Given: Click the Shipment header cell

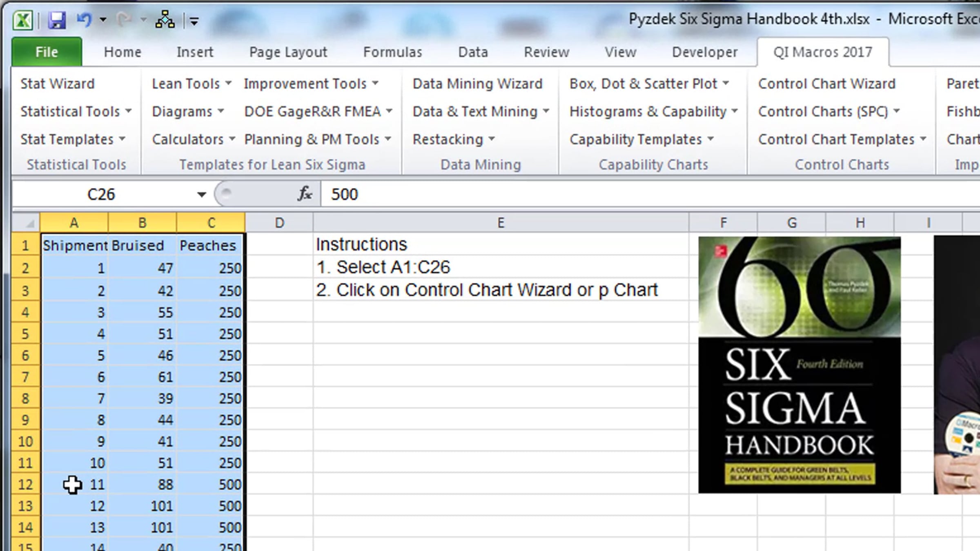Looking at the screenshot, I should (x=75, y=245).
